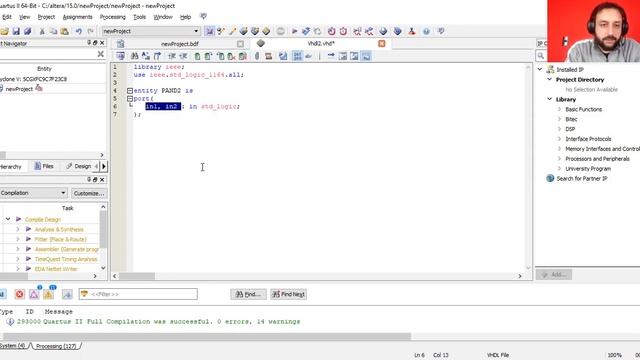The width and height of the screenshot is (640, 360).
Task: Switch to the Design Units tab
Action: 79,166
